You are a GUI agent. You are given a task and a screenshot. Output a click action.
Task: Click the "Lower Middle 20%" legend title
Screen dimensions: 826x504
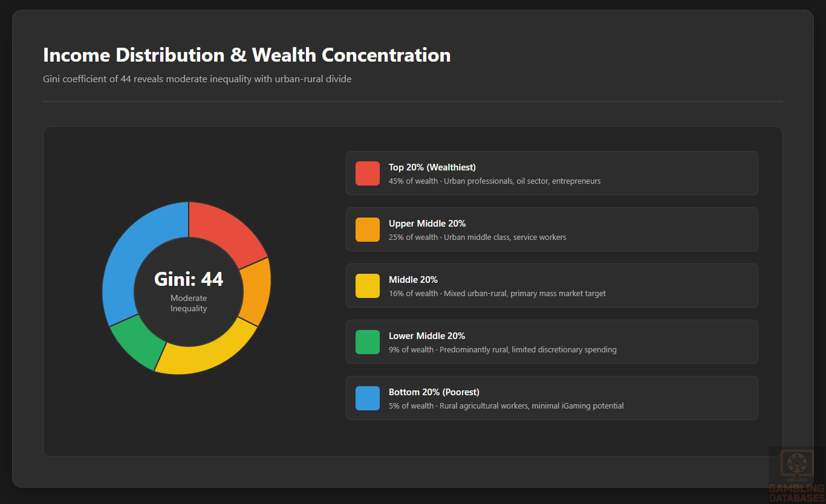point(427,336)
